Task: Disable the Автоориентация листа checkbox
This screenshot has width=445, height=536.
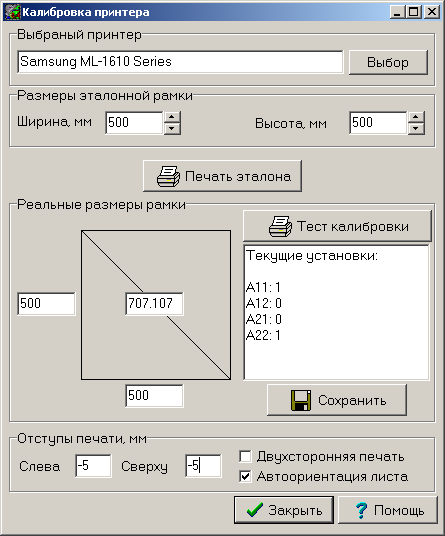Action: (x=245, y=476)
